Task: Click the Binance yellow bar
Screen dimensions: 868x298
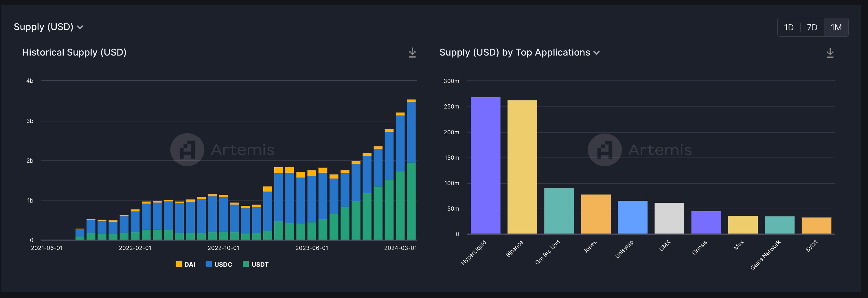Action: click(522, 167)
